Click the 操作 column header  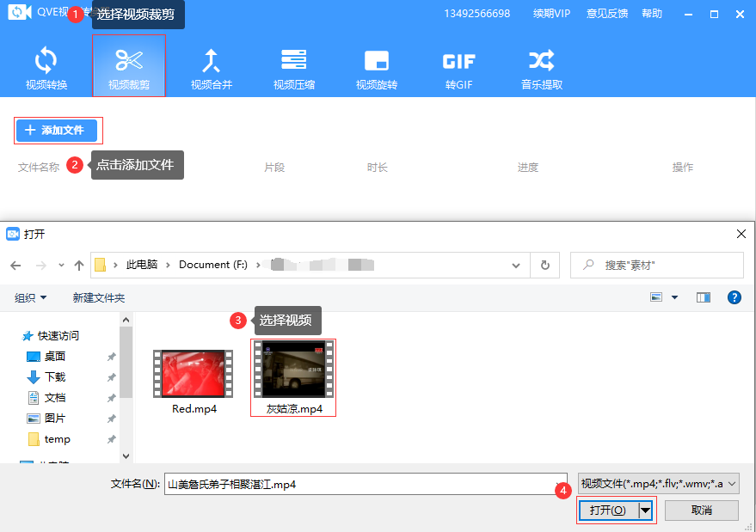(x=683, y=168)
